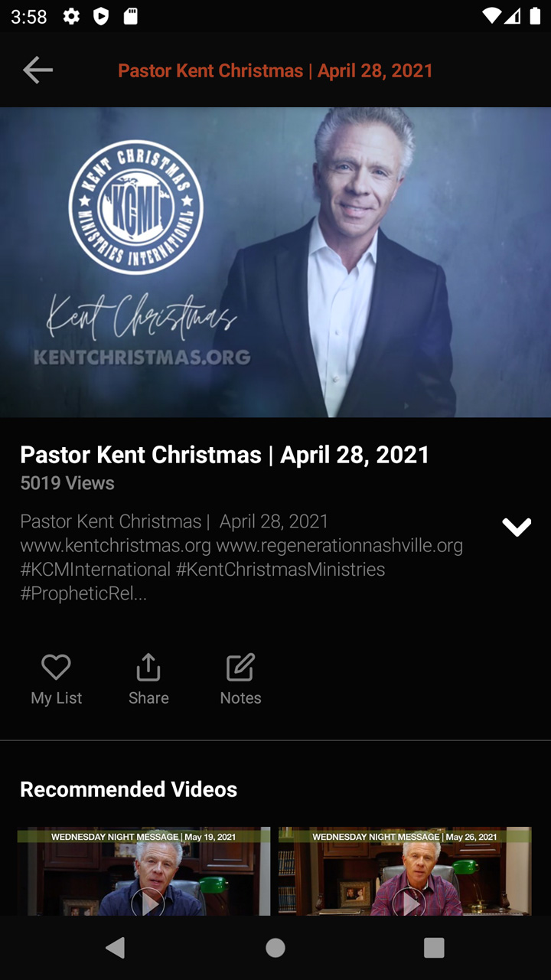The image size is (551, 980).
Task: Open the Share icon
Action: [x=148, y=667]
